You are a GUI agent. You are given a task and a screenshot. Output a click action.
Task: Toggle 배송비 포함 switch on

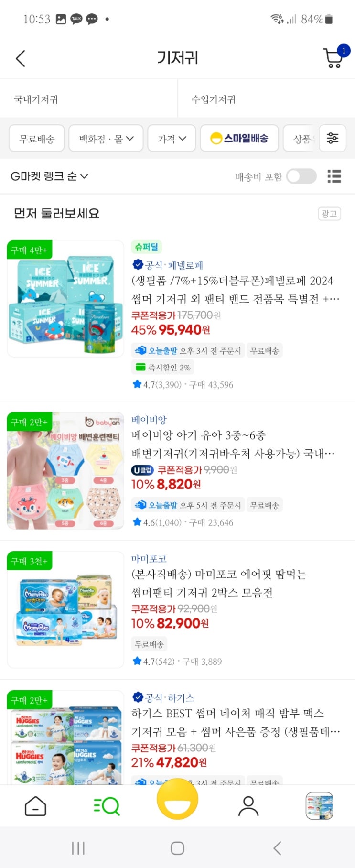tap(301, 176)
